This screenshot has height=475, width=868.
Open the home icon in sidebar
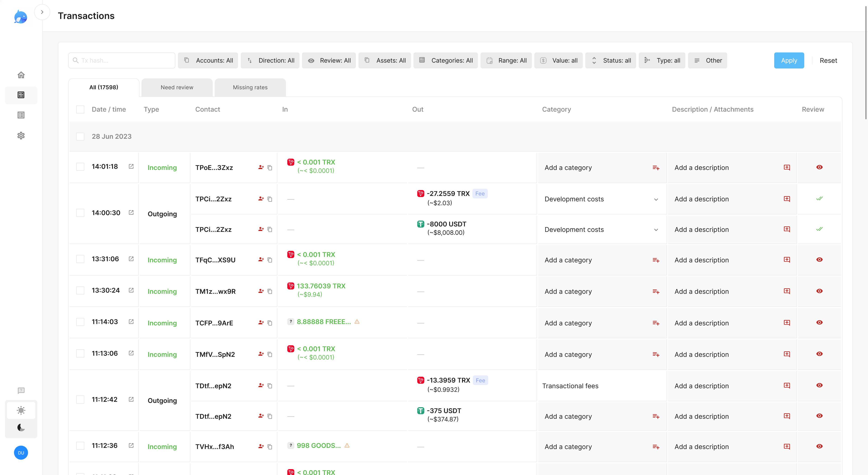coord(21,75)
